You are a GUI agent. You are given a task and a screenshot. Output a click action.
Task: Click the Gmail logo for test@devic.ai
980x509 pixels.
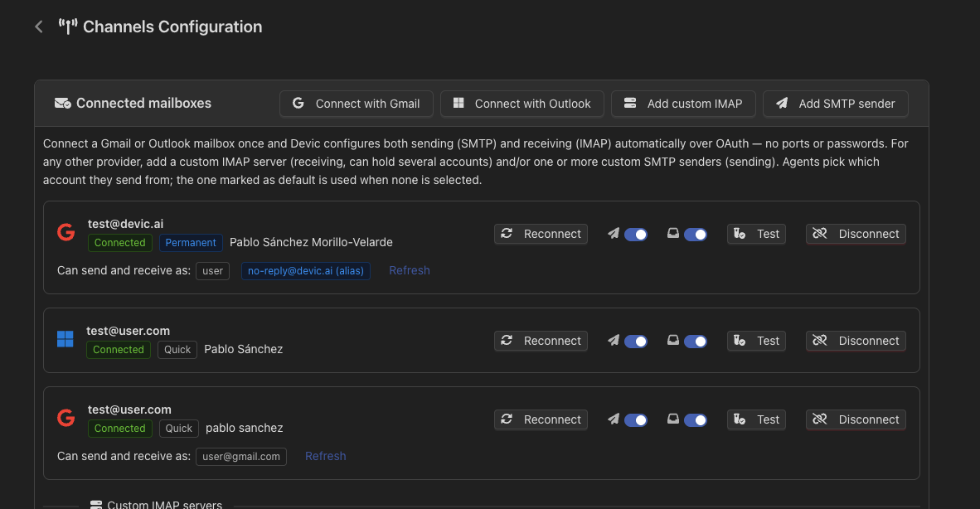point(65,233)
